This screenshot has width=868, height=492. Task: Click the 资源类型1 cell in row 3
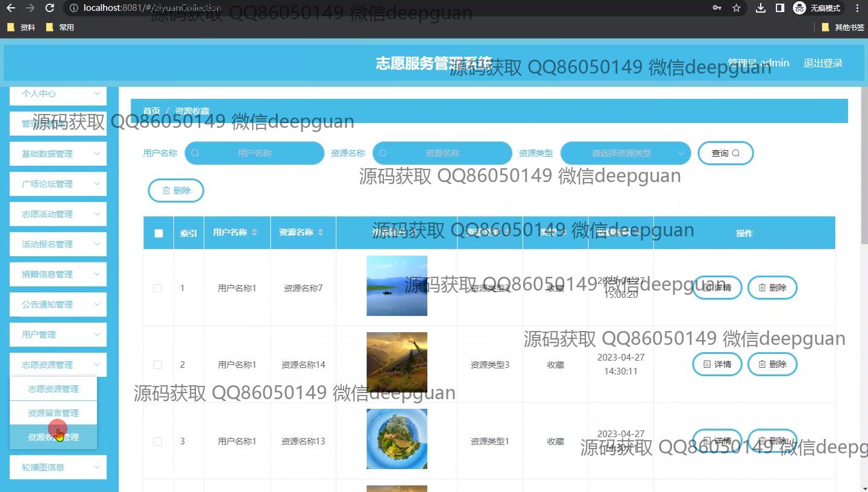(x=490, y=441)
